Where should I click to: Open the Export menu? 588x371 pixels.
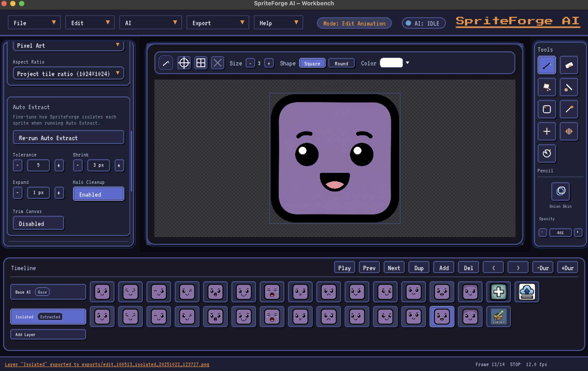(218, 23)
